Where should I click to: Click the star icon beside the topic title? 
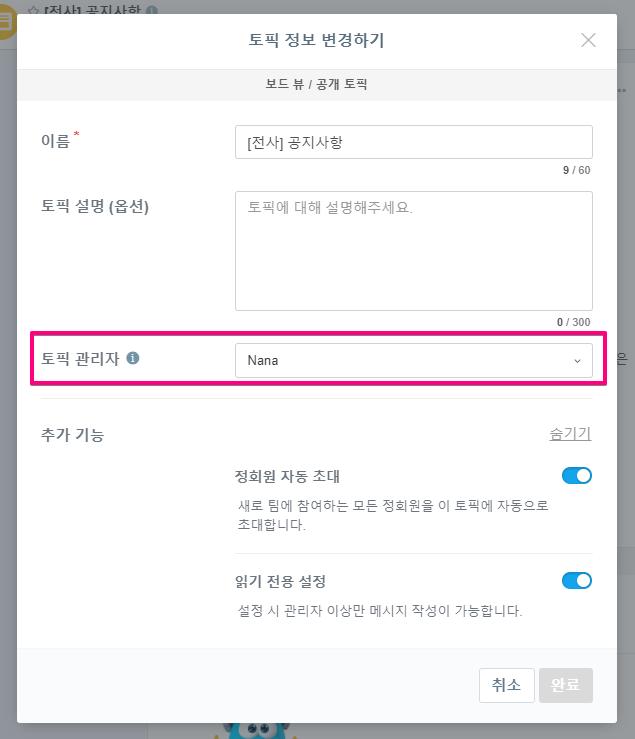[33, 10]
